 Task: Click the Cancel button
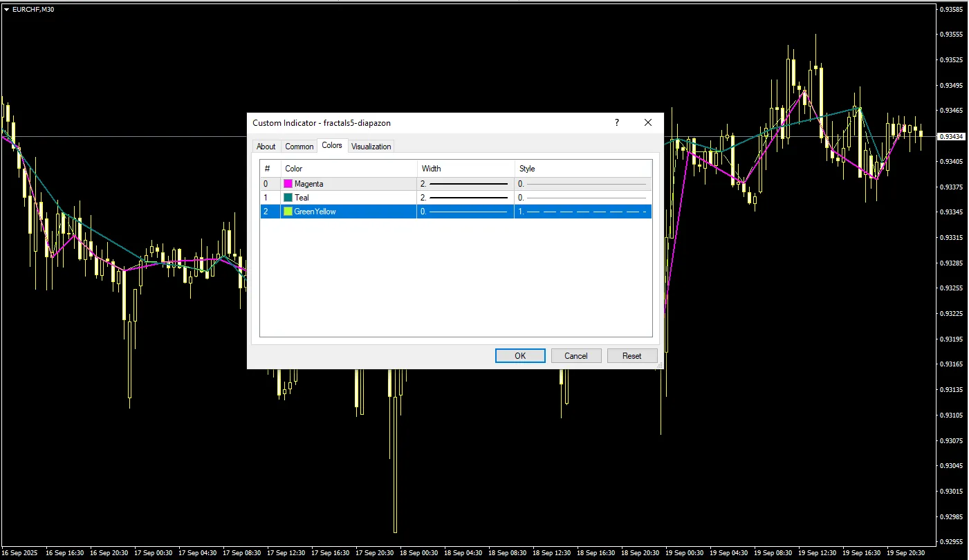(575, 356)
